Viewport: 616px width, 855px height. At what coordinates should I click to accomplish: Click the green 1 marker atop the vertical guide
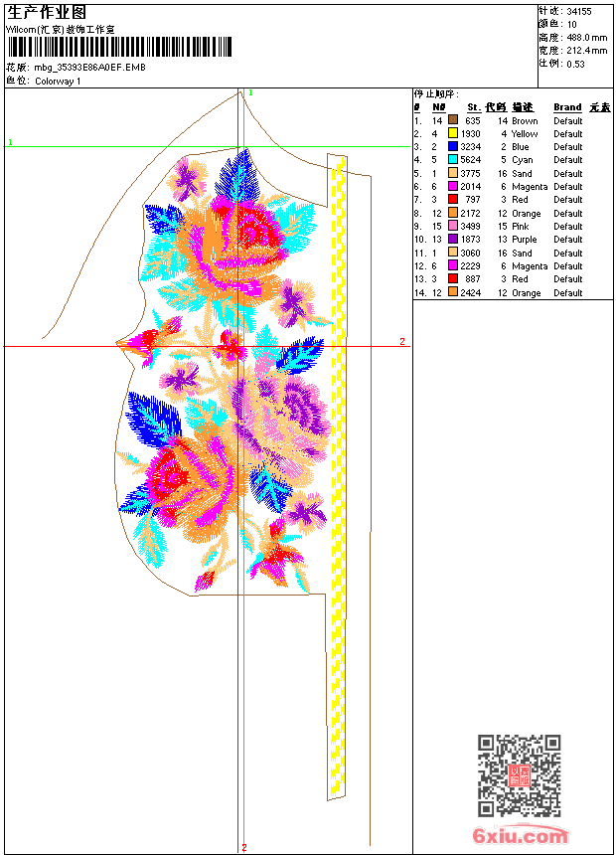pos(250,93)
